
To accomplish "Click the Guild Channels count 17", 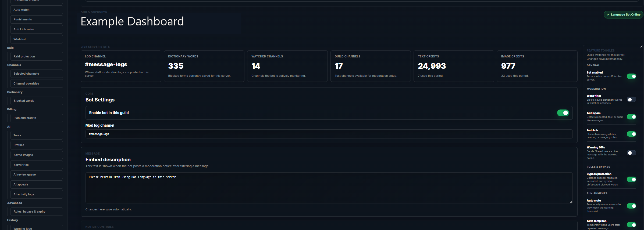I will pyautogui.click(x=339, y=66).
